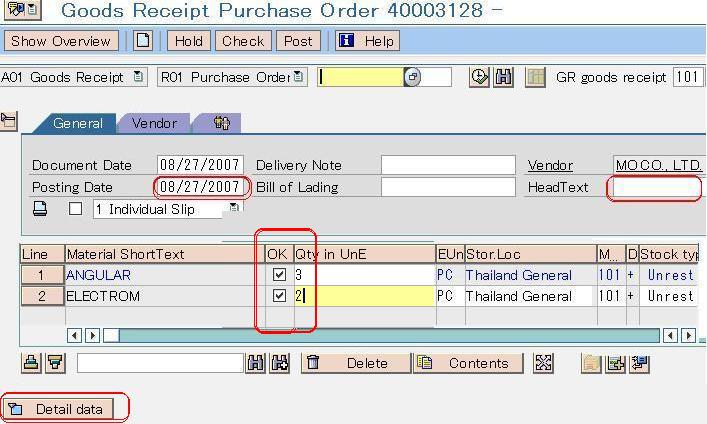This screenshot has width=707, height=424.
Task: Click scroll right arrow at table's left
Action: click(x=92, y=336)
